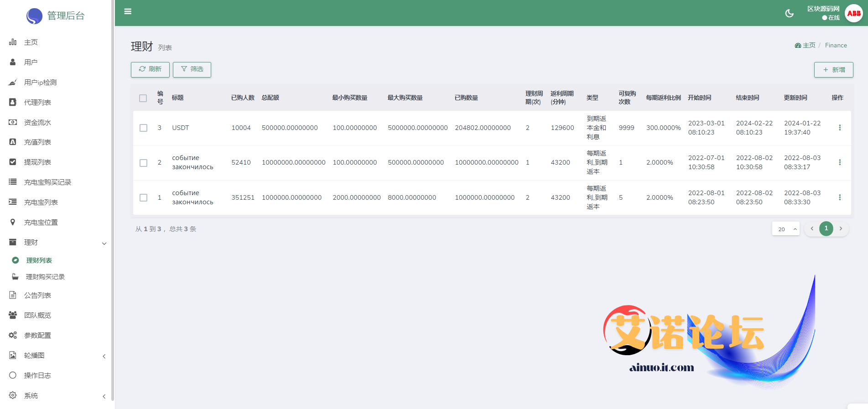This screenshot has height=409, width=868.
Task: Expand the 系统 sidebar submenu
Action: (104, 396)
